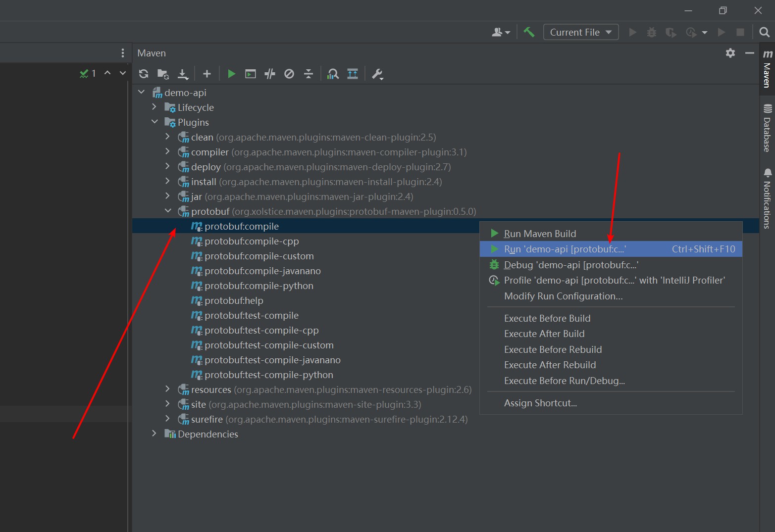Open the Database side tab
The height and width of the screenshot is (532, 775).
point(767,128)
